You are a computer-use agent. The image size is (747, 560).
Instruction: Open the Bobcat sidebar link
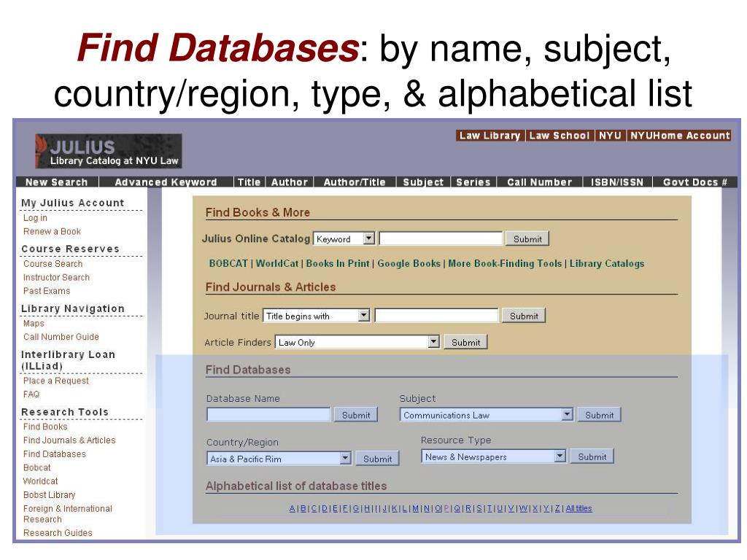(x=36, y=467)
